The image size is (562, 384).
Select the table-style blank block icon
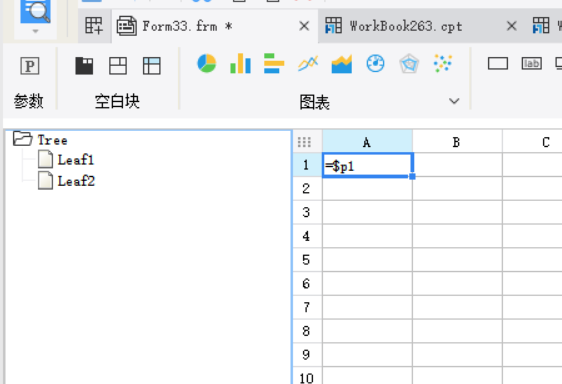click(152, 66)
